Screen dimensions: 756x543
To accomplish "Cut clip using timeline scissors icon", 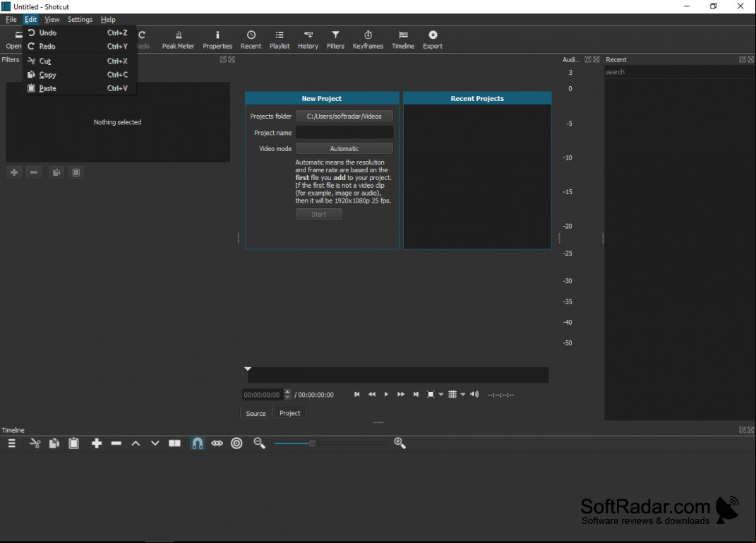I will pyautogui.click(x=35, y=443).
